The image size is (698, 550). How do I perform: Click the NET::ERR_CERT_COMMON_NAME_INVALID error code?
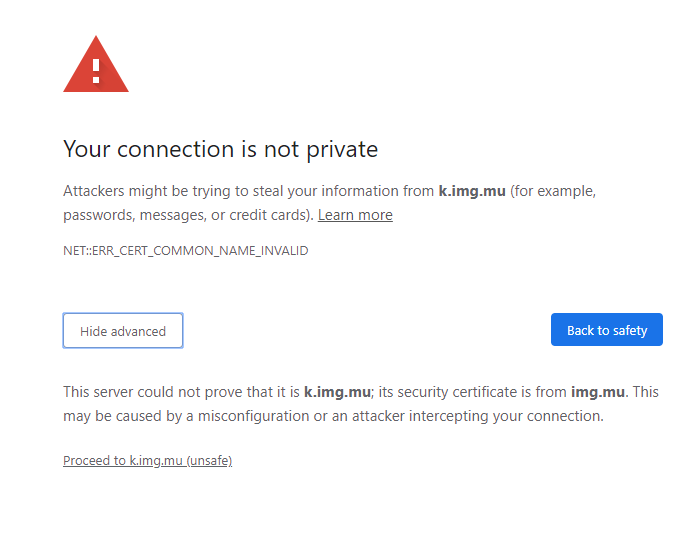click(x=185, y=251)
